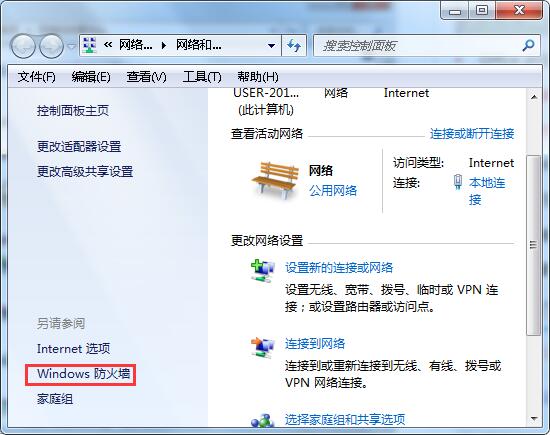Screen dimensions: 550x435
Task: Click the network icon in address bar
Action: tap(89, 45)
